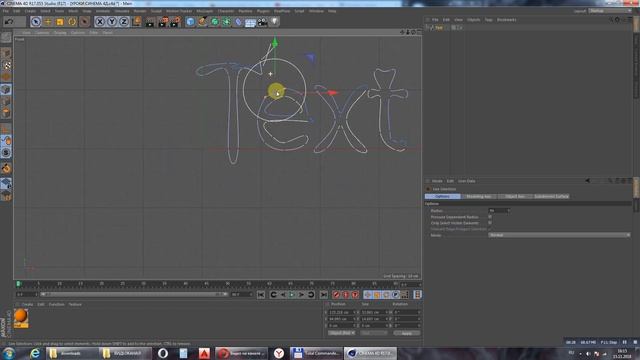Click the Apply button in Coordinates
640x360 pixels.
click(407, 333)
